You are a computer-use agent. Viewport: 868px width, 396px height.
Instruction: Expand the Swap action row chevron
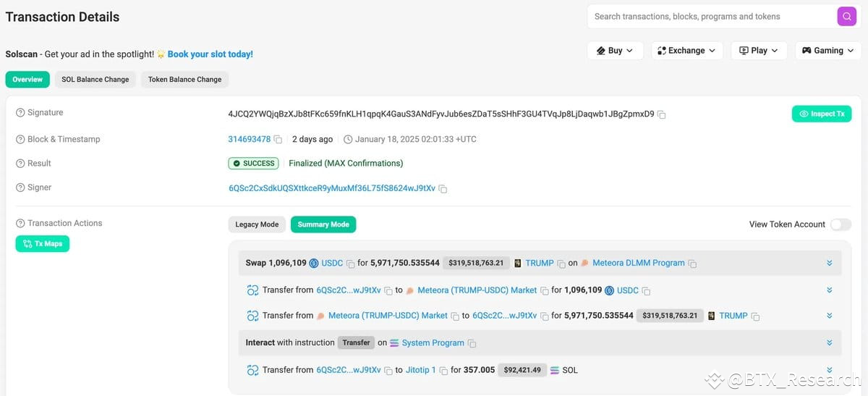[830, 263]
